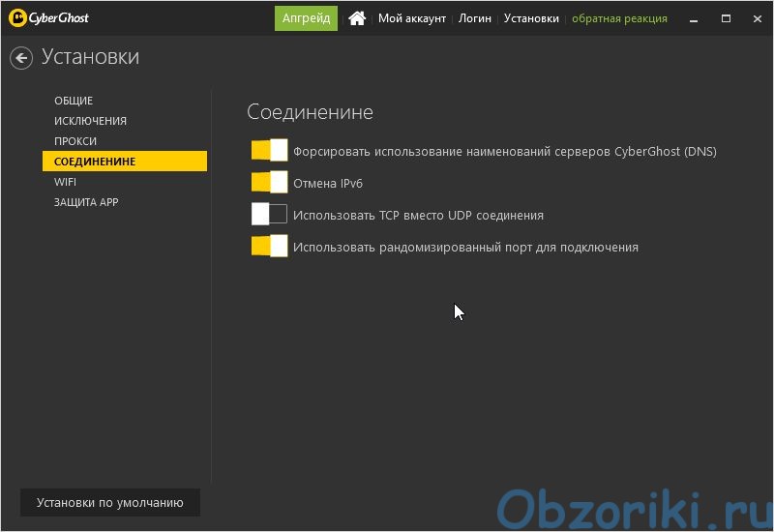Enable Использовать TCP вместо UDP switch

pos(270,214)
